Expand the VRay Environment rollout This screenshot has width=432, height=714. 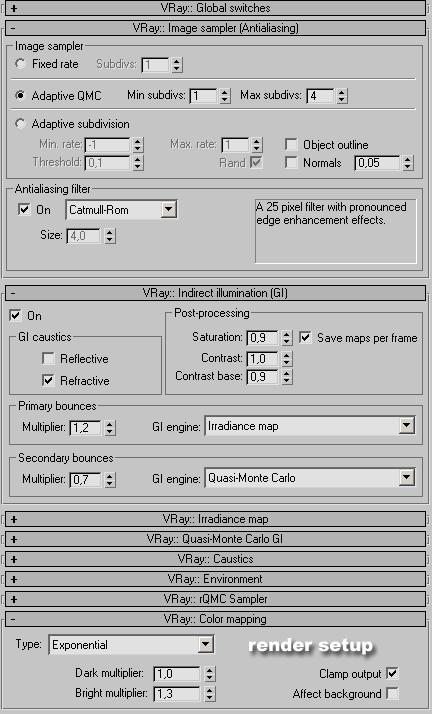pyautogui.click(x=215, y=579)
